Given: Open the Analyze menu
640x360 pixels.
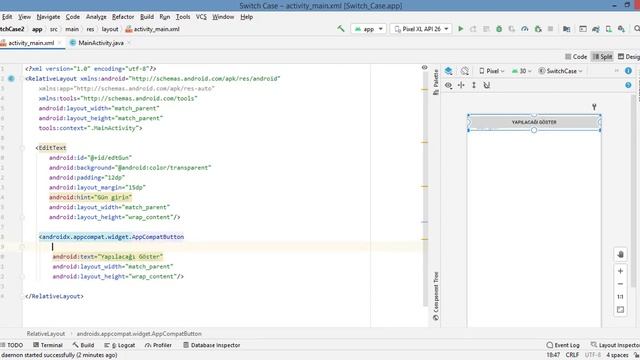Looking at the screenshot, I should [x=96, y=17].
